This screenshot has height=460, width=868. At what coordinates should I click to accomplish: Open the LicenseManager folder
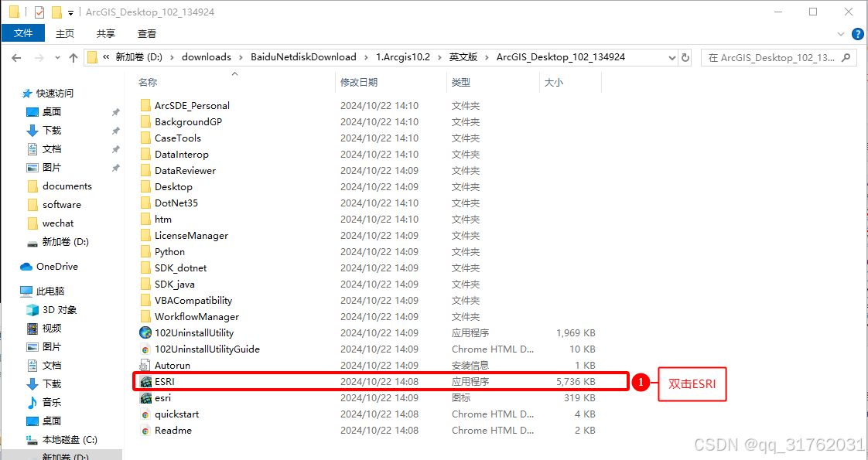point(192,236)
